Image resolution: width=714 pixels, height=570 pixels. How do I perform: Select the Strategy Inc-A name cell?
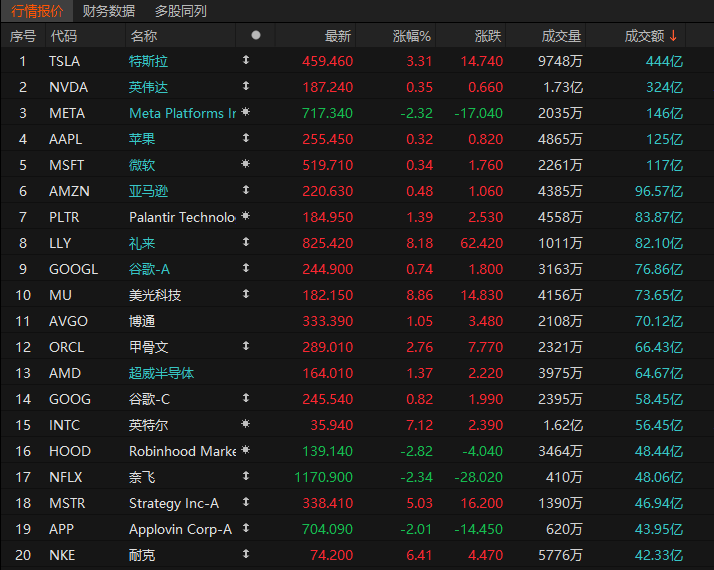(174, 503)
